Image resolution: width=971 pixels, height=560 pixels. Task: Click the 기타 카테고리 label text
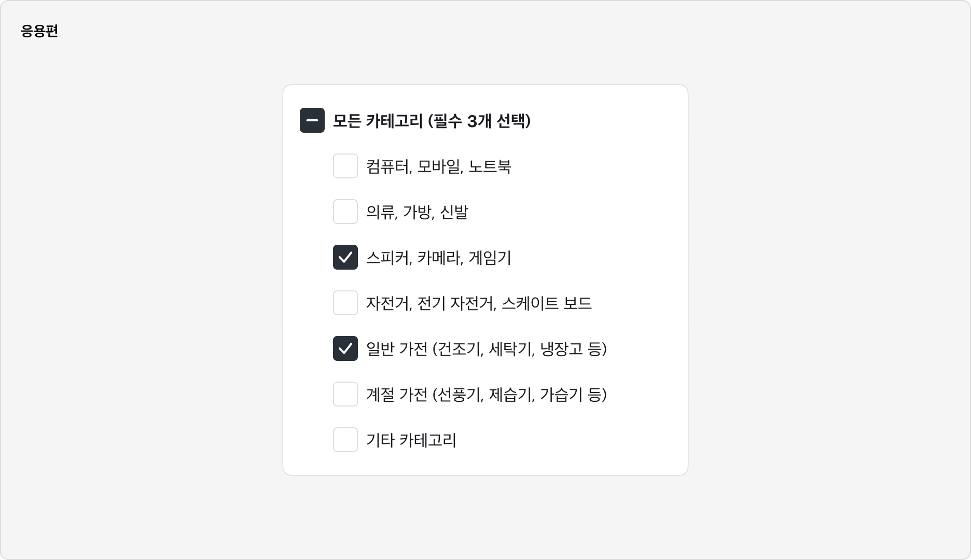click(x=410, y=440)
